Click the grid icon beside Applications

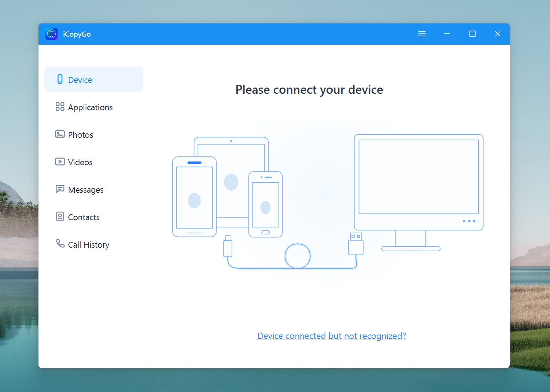(x=60, y=107)
